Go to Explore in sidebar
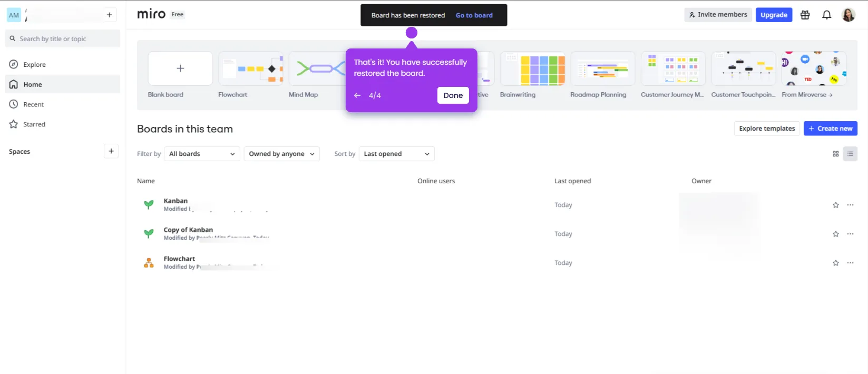The width and height of the screenshot is (868, 374). pyautogui.click(x=63, y=64)
